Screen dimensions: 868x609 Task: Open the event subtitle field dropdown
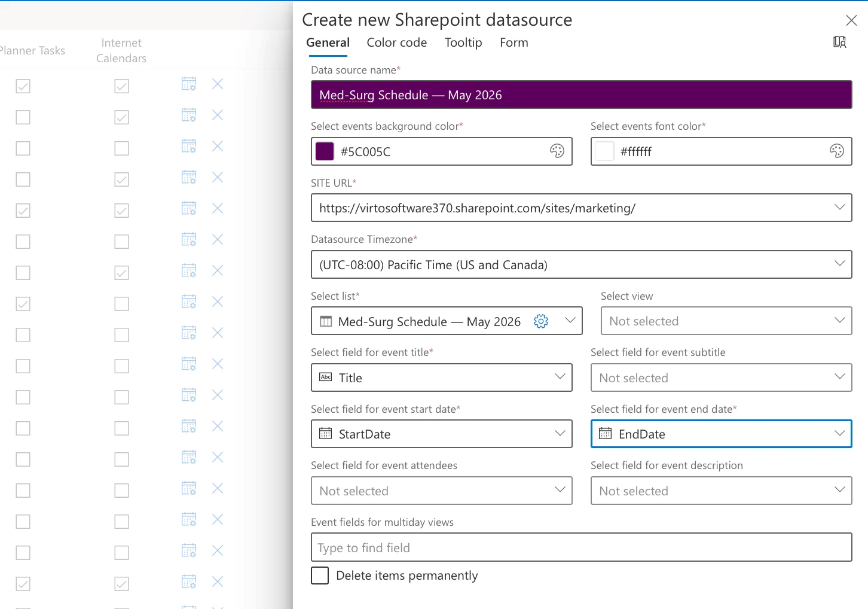(722, 377)
